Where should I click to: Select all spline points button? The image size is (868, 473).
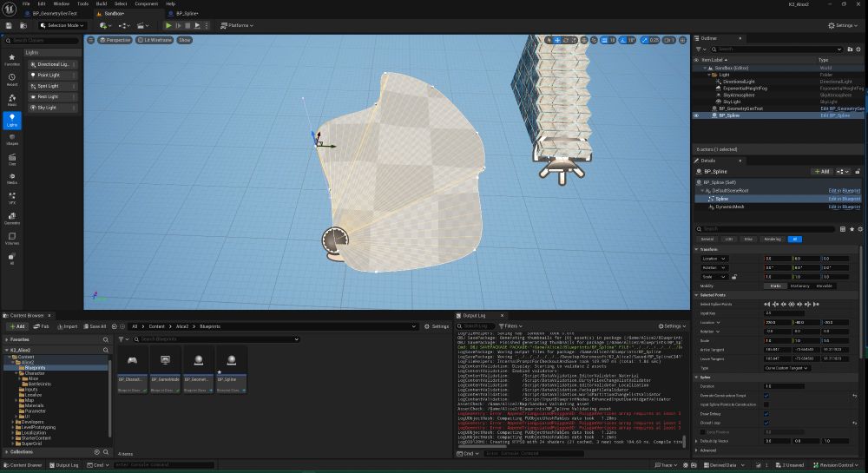[791, 305]
